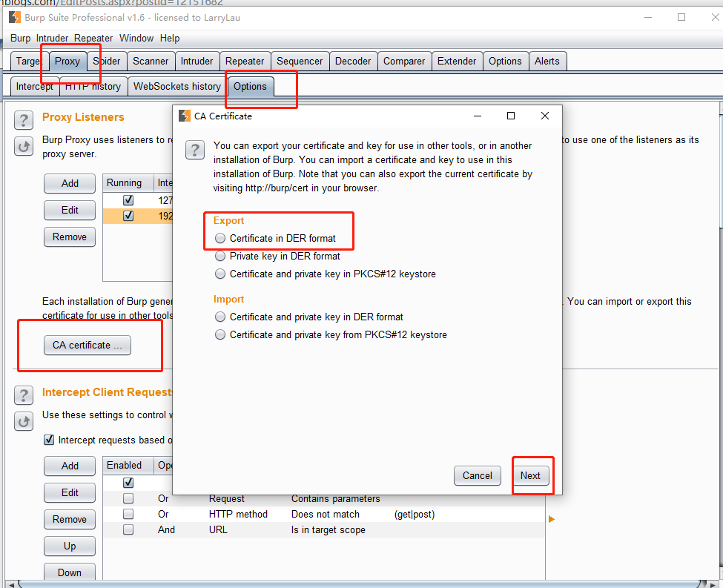
Task: Switch to the Proxy tab
Action: point(67,62)
